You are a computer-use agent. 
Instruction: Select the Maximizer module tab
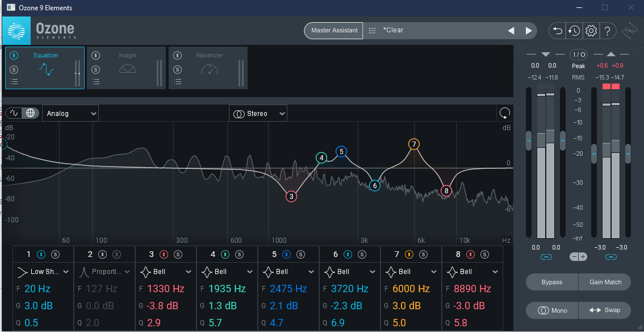(x=210, y=68)
